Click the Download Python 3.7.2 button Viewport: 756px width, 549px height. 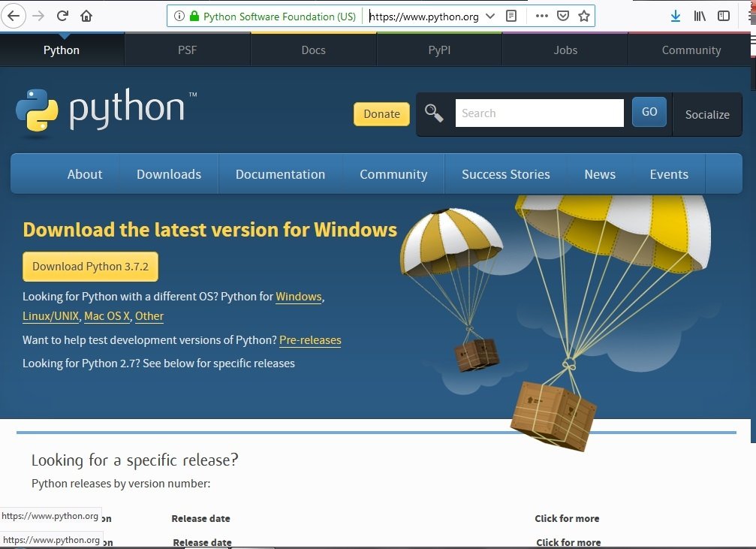[90, 267]
